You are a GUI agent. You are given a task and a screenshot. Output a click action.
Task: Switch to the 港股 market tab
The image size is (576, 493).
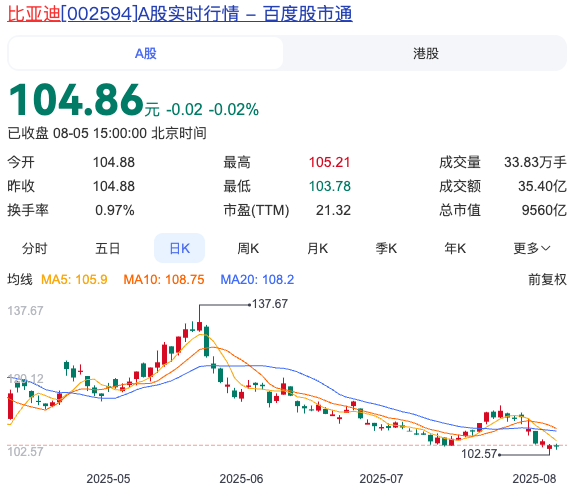(x=425, y=54)
